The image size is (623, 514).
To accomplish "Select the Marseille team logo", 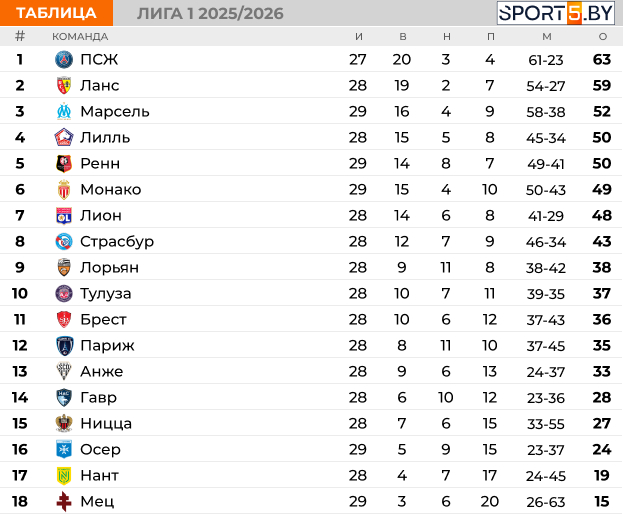I will coord(64,112).
